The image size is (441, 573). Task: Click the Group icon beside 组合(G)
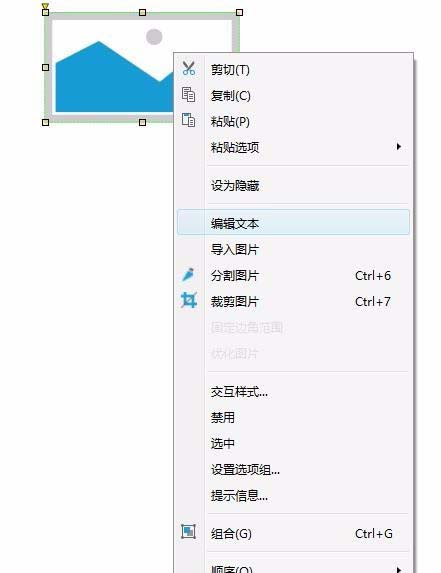[189, 532]
